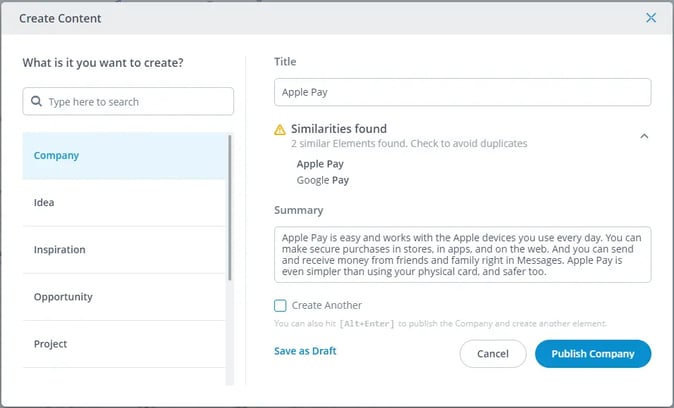Click Publish Company button

pos(593,354)
